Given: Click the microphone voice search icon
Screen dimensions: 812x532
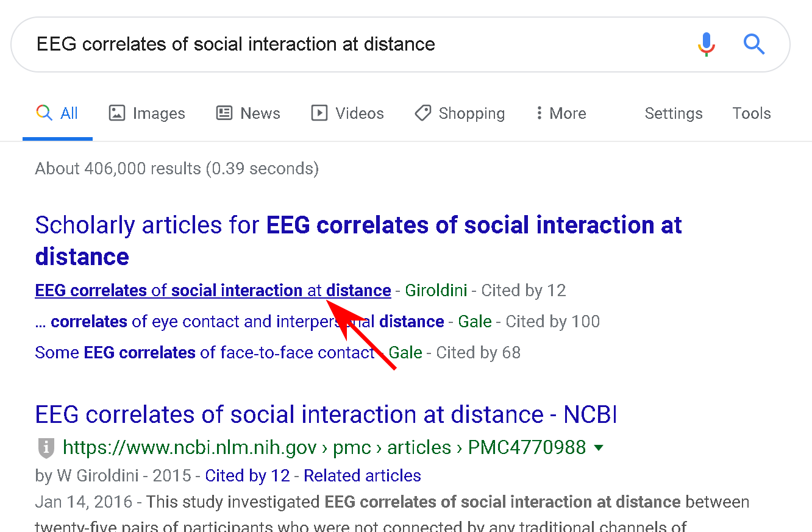Looking at the screenshot, I should (706, 44).
